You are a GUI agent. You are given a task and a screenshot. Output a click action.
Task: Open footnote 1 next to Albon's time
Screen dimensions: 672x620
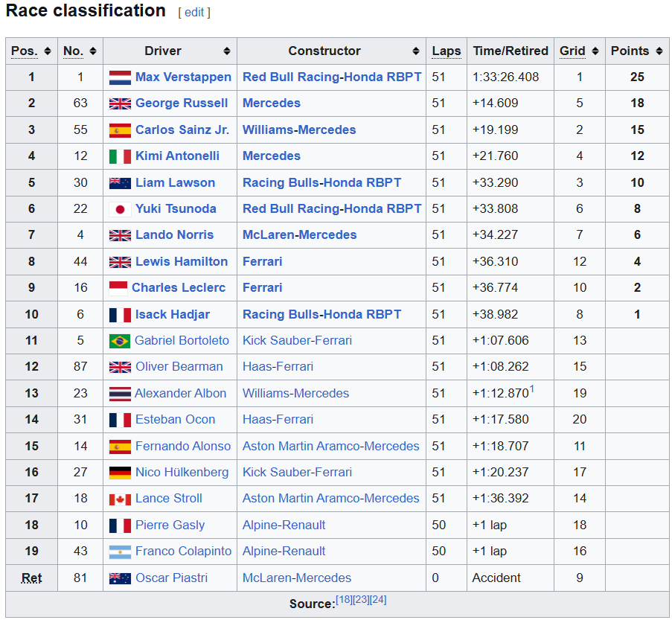point(532,389)
